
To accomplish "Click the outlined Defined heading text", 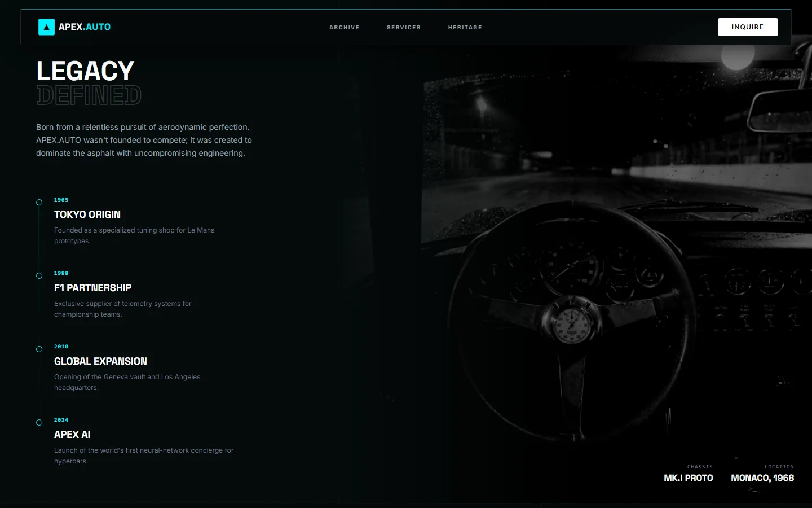I will point(89,95).
